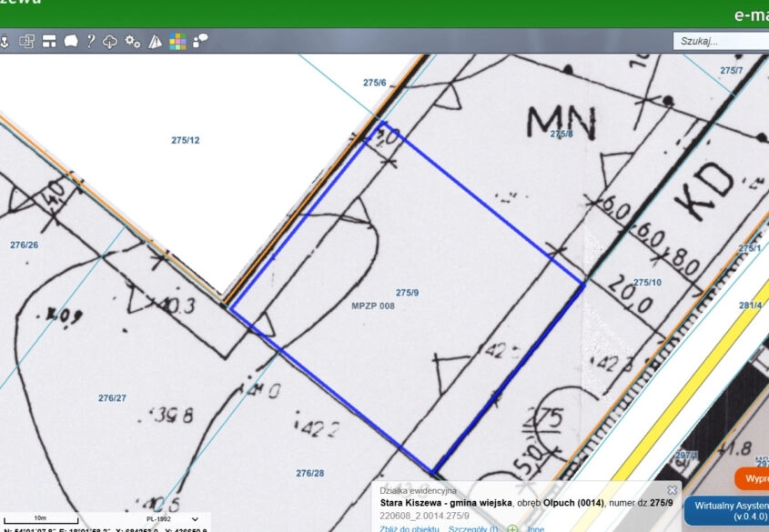
Task: Click the MPZP 008 label on map
Action: click(x=373, y=306)
